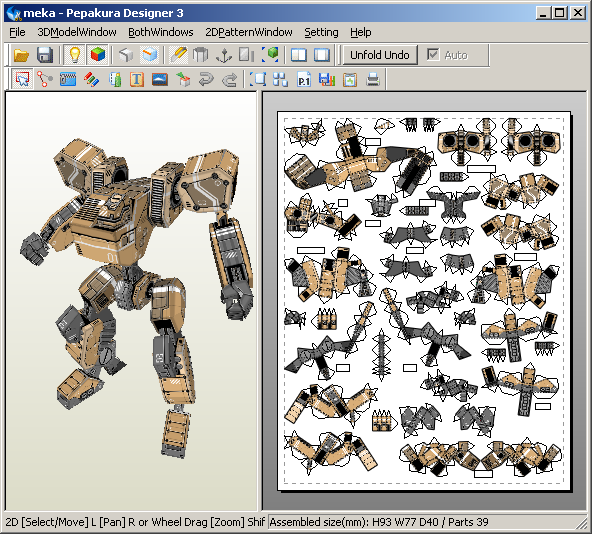This screenshot has width=592, height=534.
Task: Click the window resize grip at corner
Action: point(581,523)
